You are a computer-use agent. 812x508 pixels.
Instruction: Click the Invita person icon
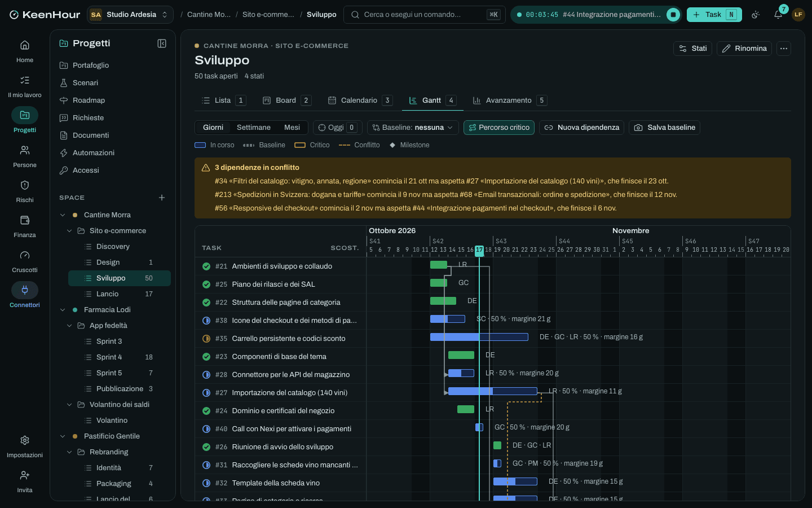pyautogui.click(x=25, y=475)
